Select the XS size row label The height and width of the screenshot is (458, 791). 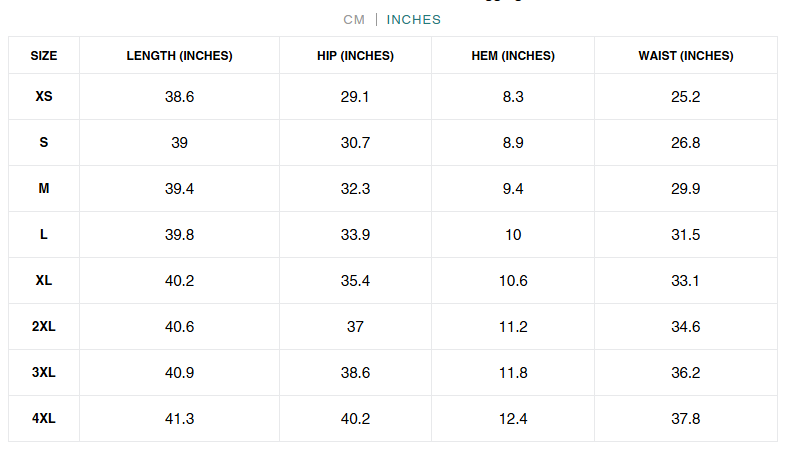click(44, 97)
